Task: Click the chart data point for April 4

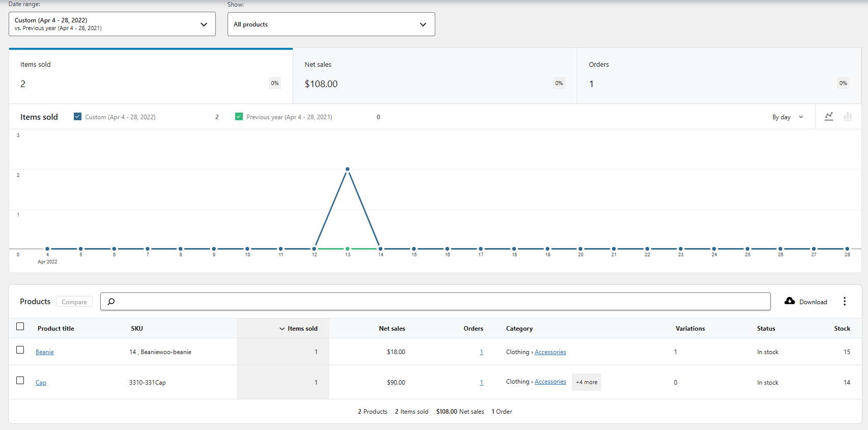Action: [x=47, y=249]
